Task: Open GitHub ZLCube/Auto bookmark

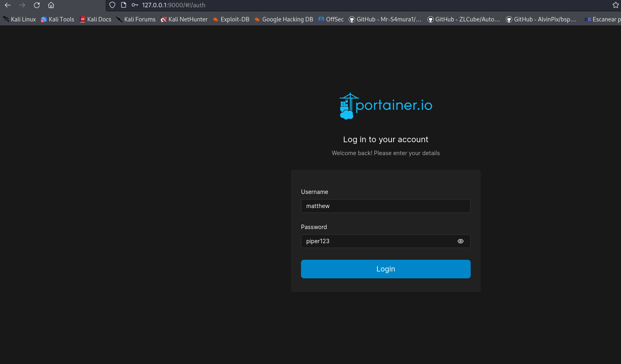Action: pos(464,19)
